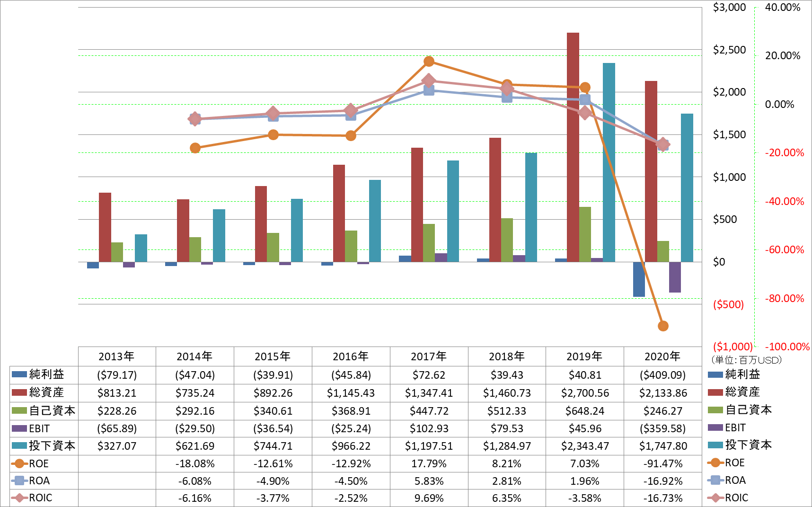This screenshot has width=812, height=507.
Task: Click the 自己資本 green swatch in the data table row
Action: 19,410
